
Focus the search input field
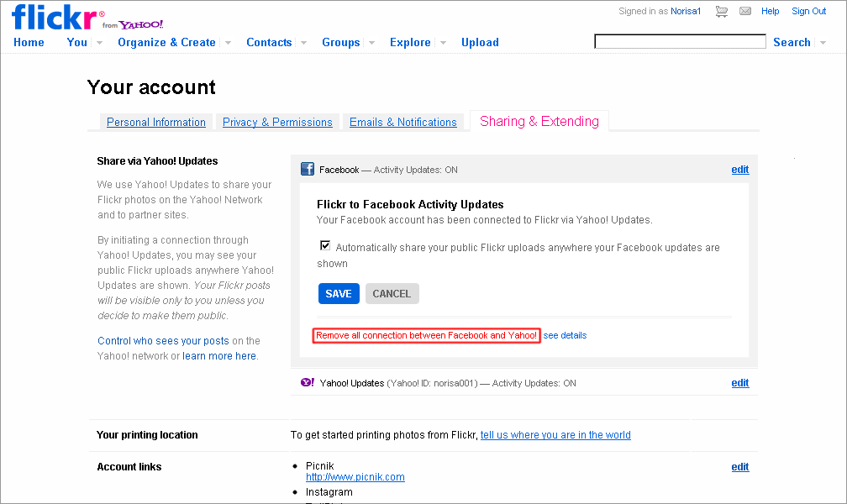tap(680, 42)
